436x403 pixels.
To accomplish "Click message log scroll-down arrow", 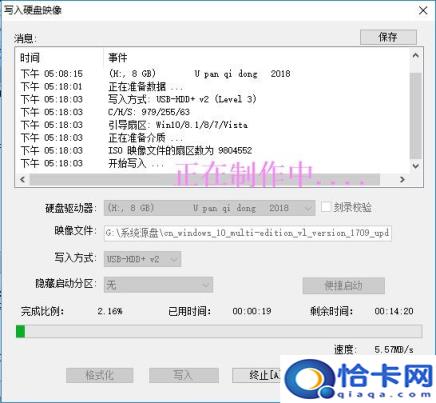I will (x=416, y=166).
